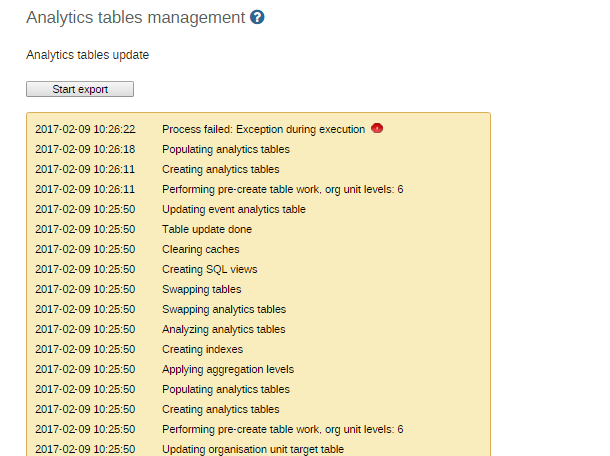Select the Swapping analytics tables entry

224,309
